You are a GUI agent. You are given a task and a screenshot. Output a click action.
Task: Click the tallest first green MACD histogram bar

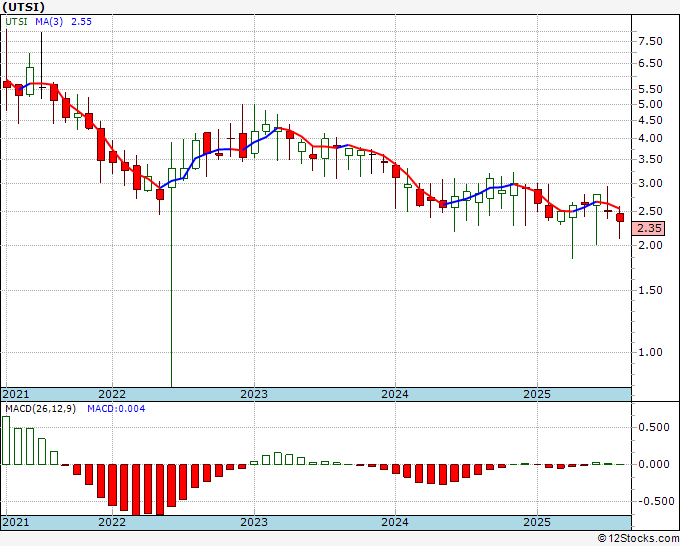(x=6, y=441)
